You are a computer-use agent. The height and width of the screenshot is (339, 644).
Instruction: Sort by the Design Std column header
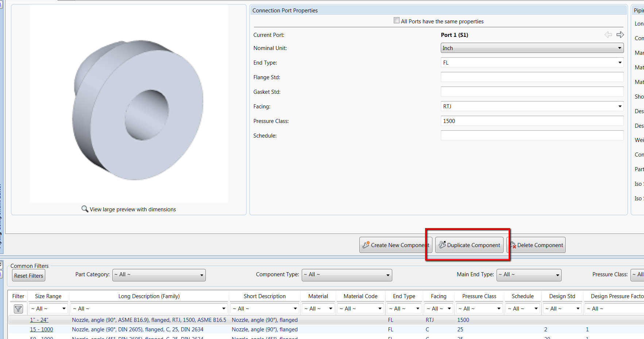(562, 296)
